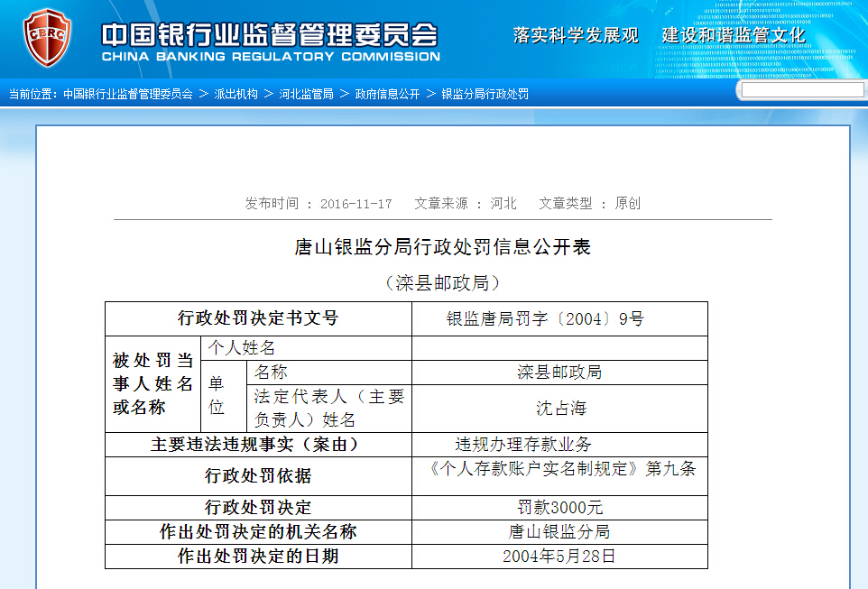The width and height of the screenshot is (868, 589).
Task: Select 滦县邮政局 in the table's 名称 row
Action: pyautogui.click(x=559, y=373)
